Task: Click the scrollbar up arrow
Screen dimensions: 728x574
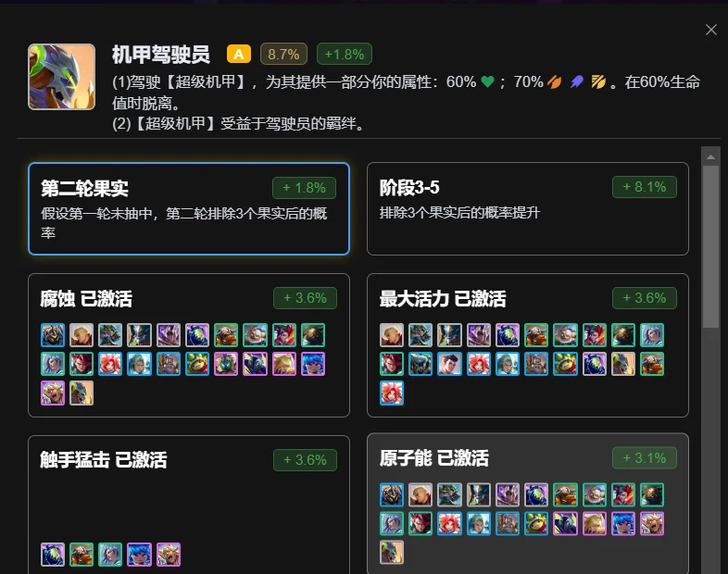Action: (x=710, y=157)
